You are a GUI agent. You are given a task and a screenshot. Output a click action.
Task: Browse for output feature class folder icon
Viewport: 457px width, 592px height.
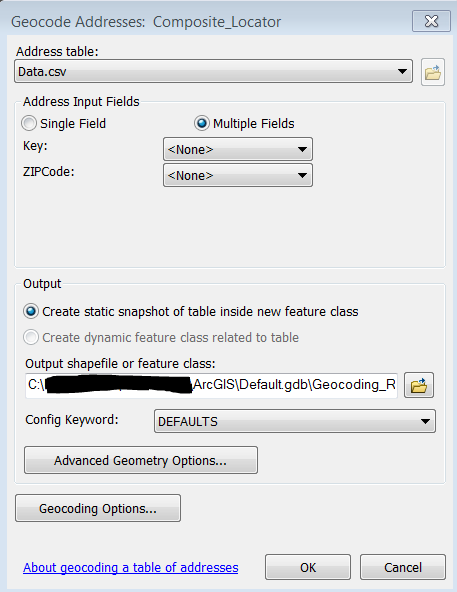coord(419,385)
